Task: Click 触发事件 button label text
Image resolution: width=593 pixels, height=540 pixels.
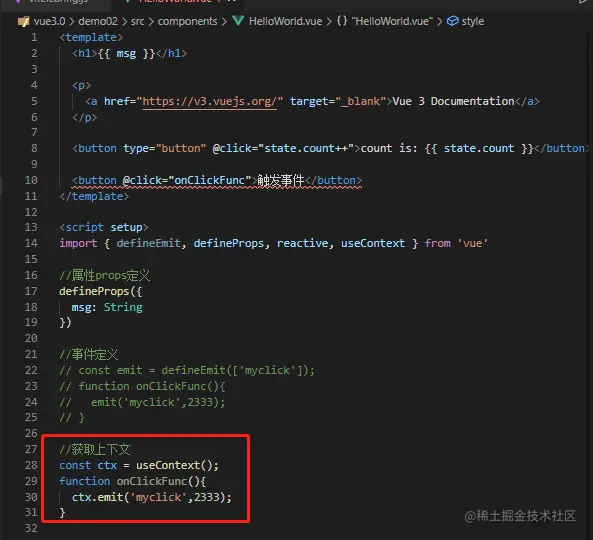Action: coord(281,180)
